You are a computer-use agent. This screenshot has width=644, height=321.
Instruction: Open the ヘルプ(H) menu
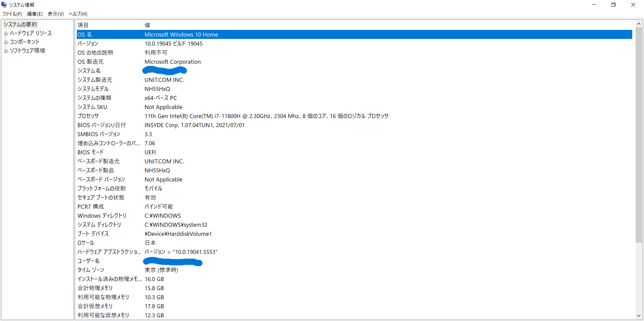pos(78,14)
